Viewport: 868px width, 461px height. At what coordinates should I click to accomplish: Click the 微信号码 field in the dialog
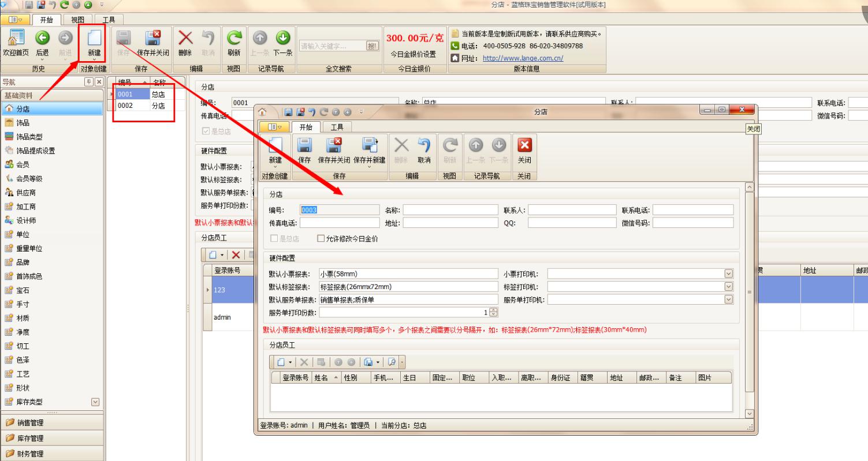693,223
